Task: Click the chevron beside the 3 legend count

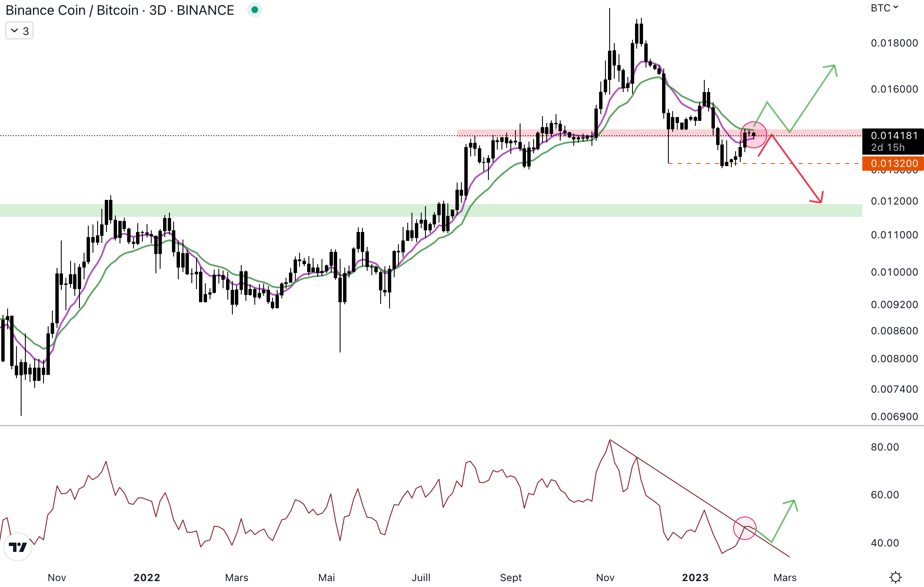Action: click(14, 31)
